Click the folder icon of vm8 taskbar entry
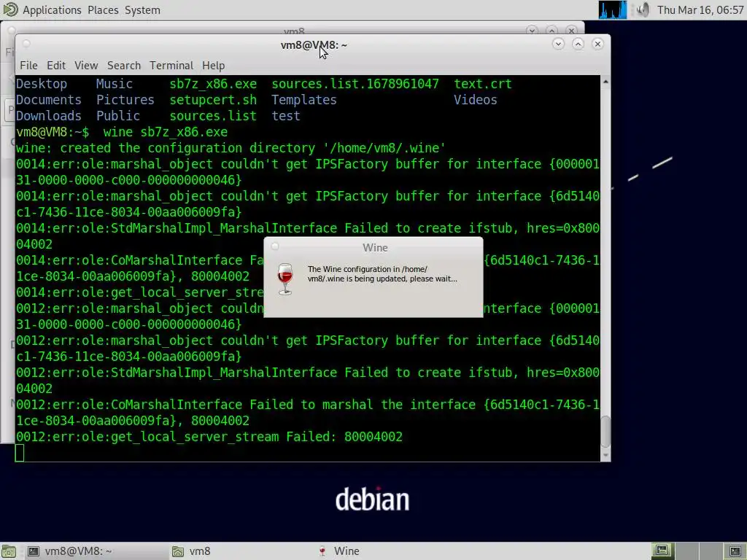 pyautogui.click(x=178, y=551)
